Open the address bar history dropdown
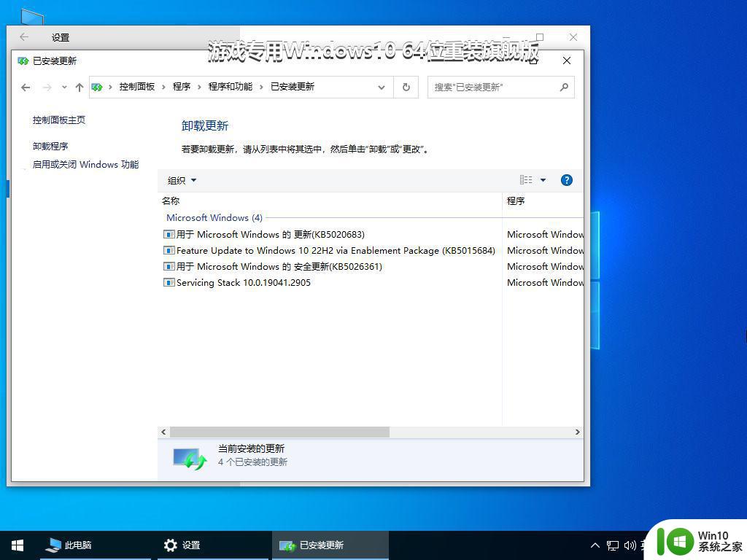The width and height of the screenshot is (747, 560). 381,87
